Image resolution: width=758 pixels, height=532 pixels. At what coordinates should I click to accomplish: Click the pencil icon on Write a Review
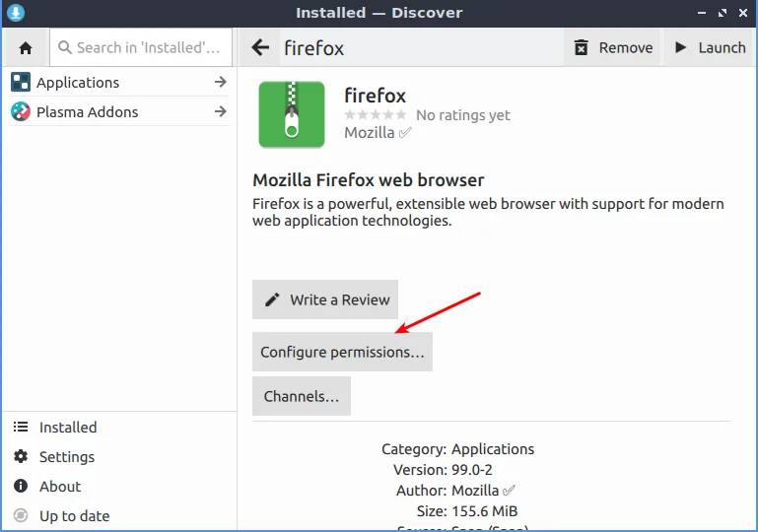click(272, 299)
